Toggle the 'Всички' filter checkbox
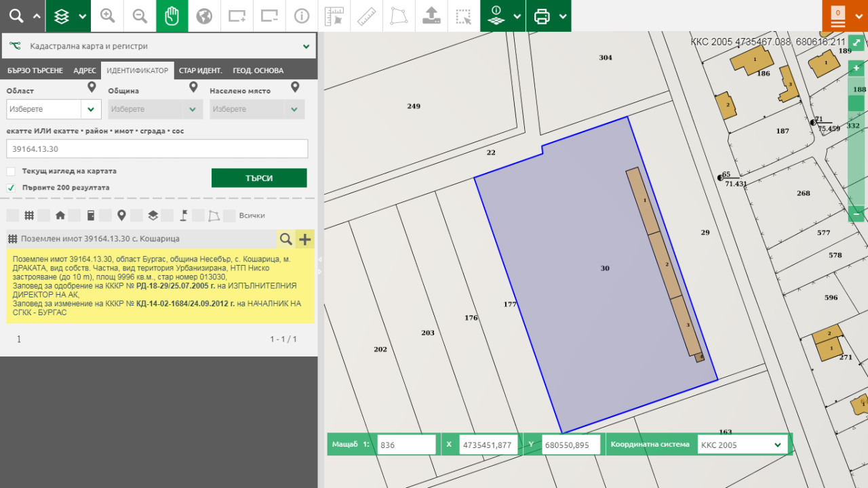This screenshot has width=868, height=488. tap(229, 216)
